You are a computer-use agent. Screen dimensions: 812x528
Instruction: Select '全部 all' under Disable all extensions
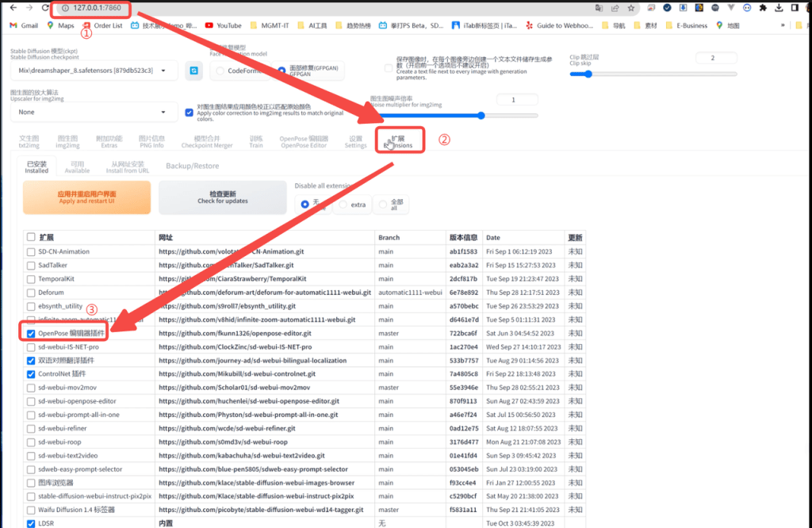tap(383, 205)
